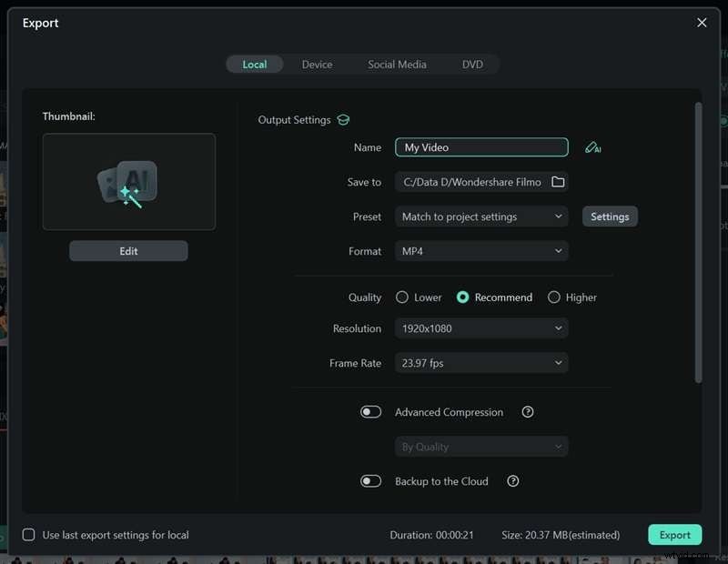
Task: Click the AI rename pencil icon
Action: click(x=593, y=147)
